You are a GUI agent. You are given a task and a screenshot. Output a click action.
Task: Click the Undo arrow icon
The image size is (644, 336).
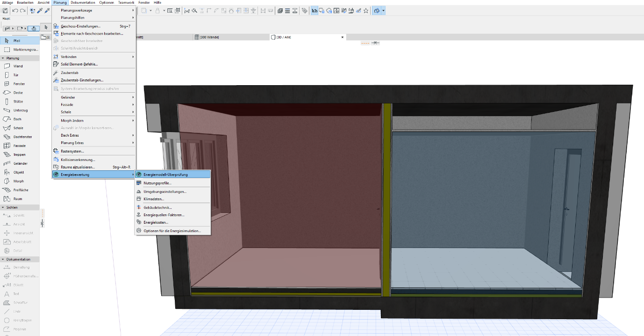click(x=15, y=10)
